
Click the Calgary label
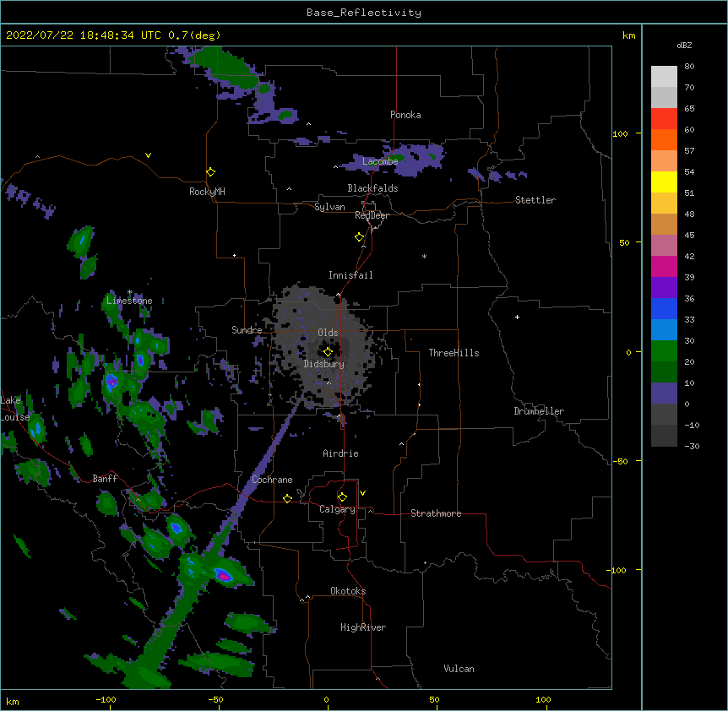337,509
